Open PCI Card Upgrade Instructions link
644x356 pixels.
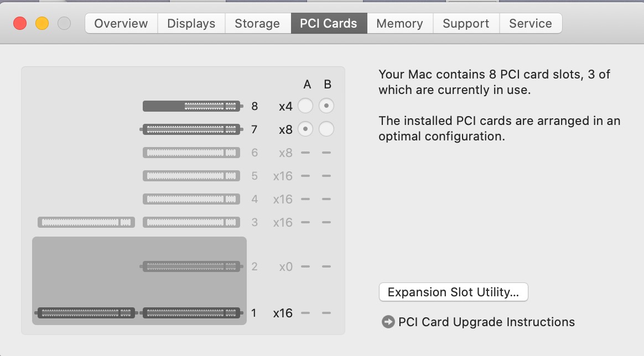[x=486, y=322]
